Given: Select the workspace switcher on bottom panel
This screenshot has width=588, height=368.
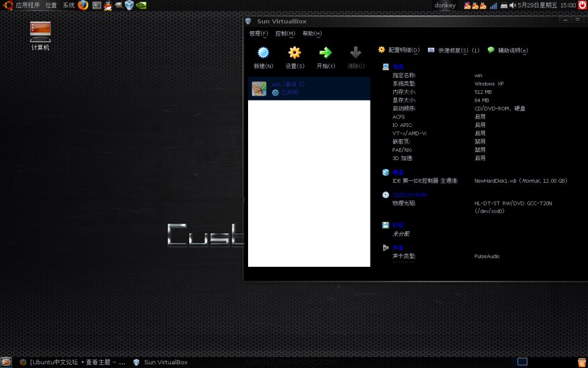Looking at the screenshot, I should click(x=522, y=362).
